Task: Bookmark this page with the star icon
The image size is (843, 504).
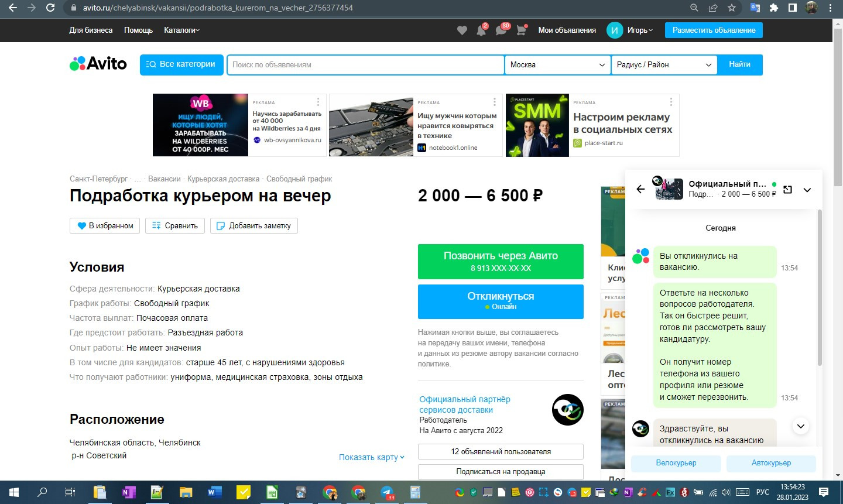Action: pyautogui.click(x=731, y=8)
